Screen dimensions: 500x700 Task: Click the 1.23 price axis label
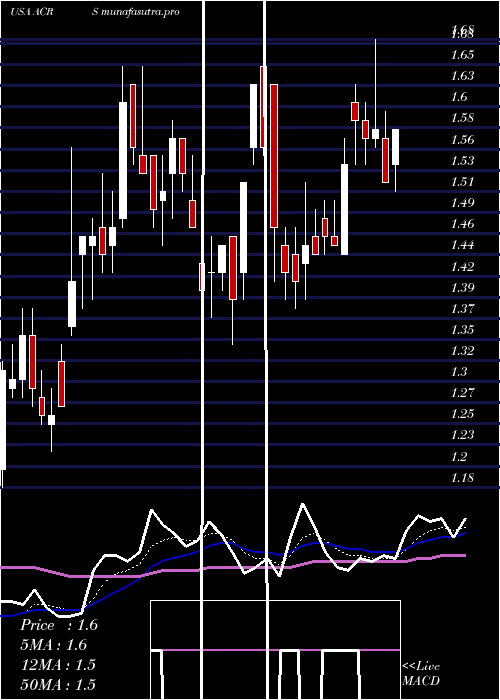[x=462, y=435]
